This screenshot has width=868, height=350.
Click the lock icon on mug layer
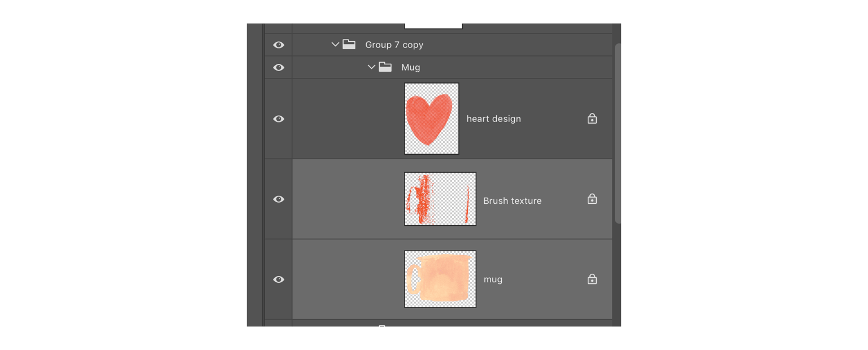pos(592,279)
